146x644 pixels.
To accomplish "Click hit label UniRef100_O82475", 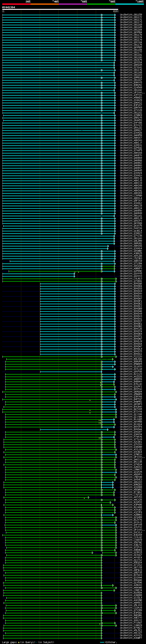I will (131, 60).
